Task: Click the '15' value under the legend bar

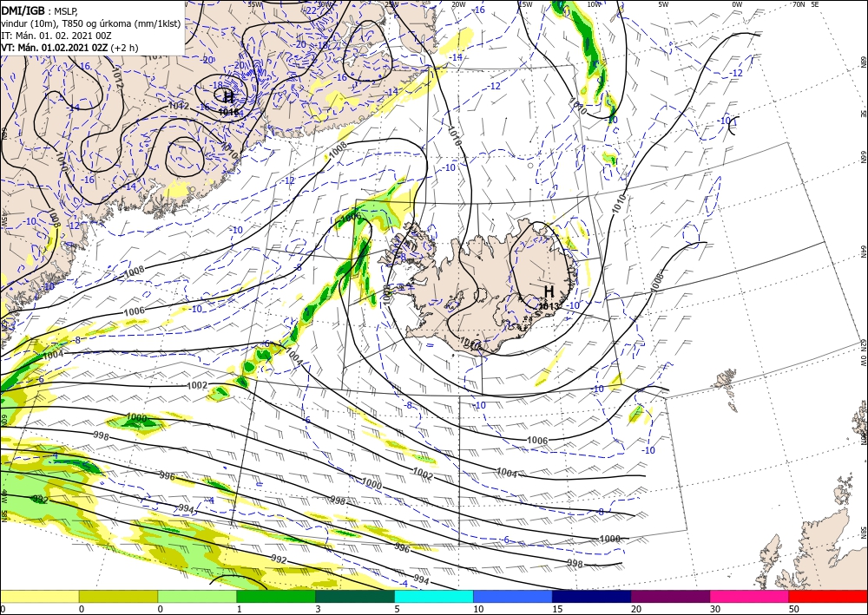Action: tap(557, 609)
